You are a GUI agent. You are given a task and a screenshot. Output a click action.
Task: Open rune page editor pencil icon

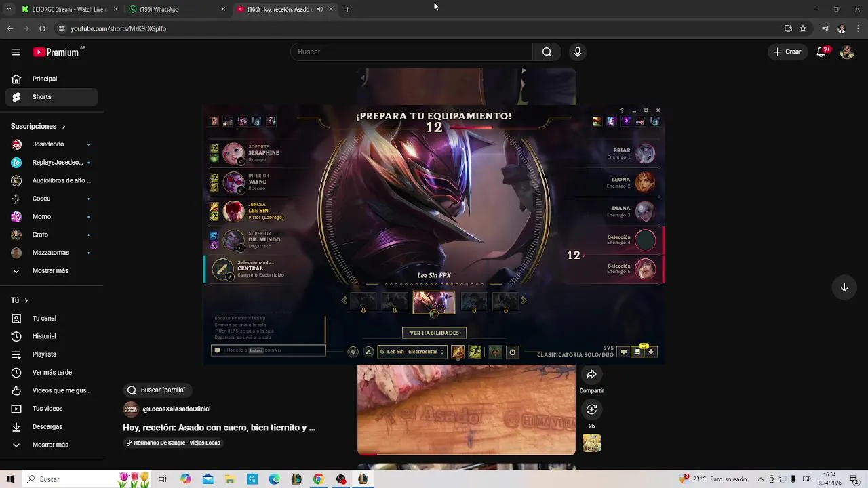368,352
